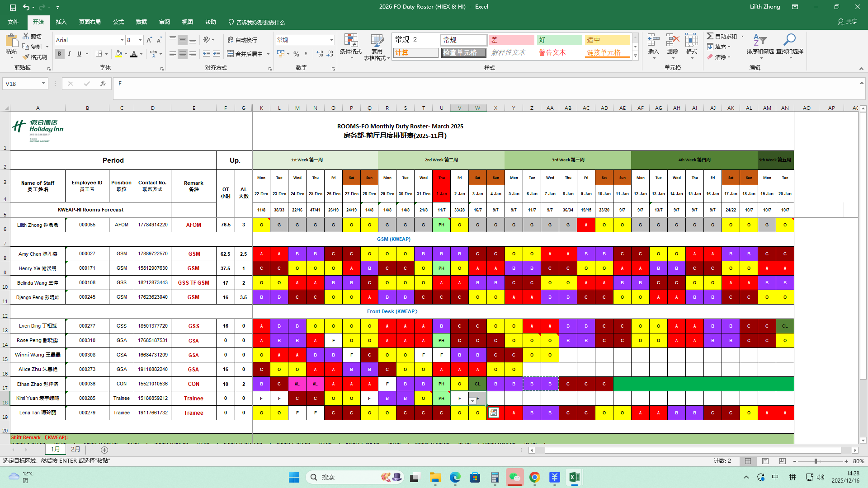The width and height of the screenshot is (868, 488).
Task: Click the 共享 (Share) button
Action: tap(847, 22)
